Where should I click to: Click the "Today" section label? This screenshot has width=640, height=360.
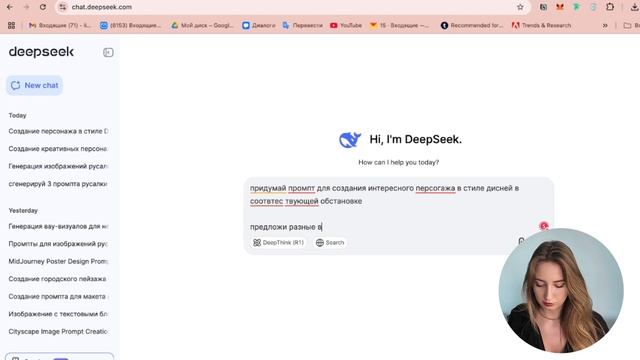(x=18, y=116)
